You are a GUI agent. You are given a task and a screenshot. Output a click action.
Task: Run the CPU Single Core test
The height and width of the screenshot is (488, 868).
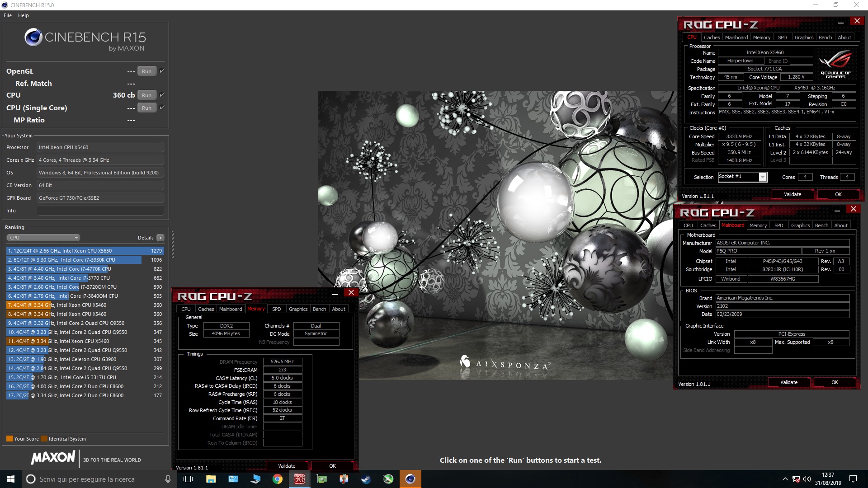tap(146, 108)
